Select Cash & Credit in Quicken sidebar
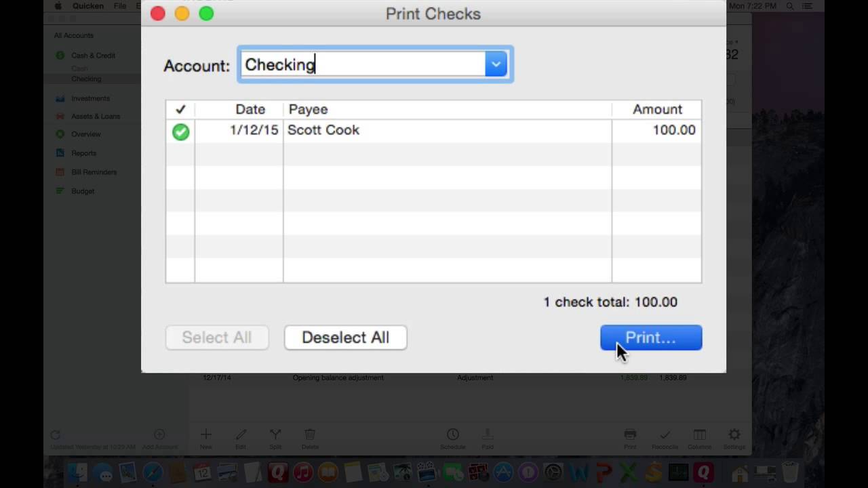 tap(93, 56)
